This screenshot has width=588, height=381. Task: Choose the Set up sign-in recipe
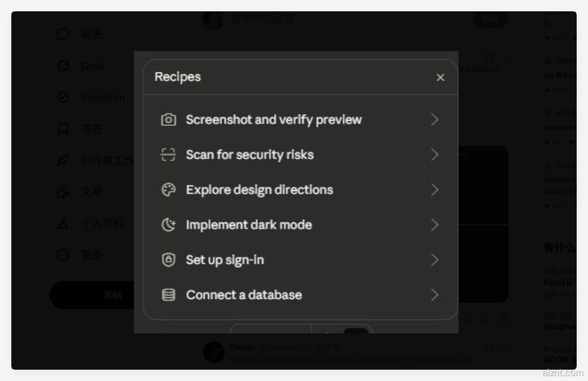225,260
